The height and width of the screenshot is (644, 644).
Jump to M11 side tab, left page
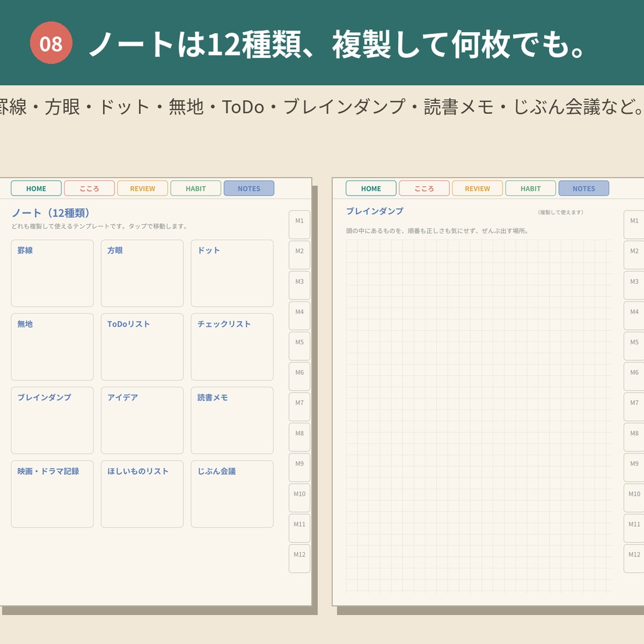coord(299,528)
